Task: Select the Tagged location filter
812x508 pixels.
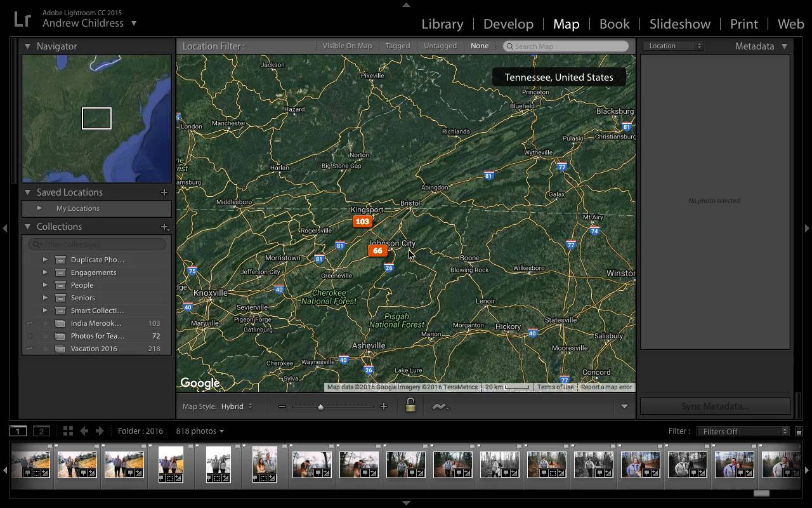Action: [x=398, y=46]
